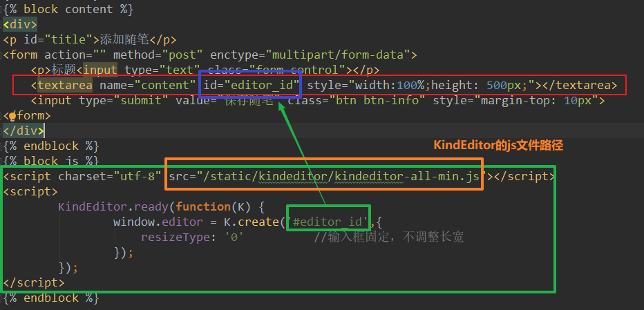Image resolution: width=644 pixels, height=310 pixels.
Task: Click the closing </textarea> tag
Action: (580, 86)
